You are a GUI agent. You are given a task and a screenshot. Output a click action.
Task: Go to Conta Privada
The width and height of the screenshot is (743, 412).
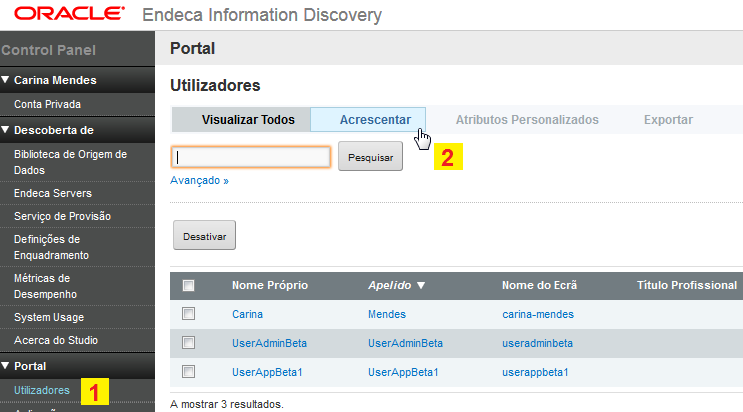pyautogui.click(x=47, y=104)
